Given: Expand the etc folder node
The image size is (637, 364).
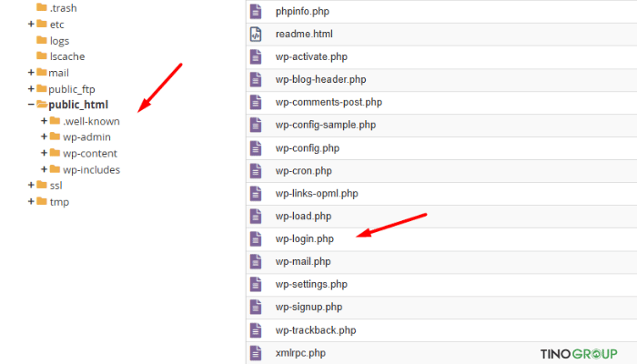Looking at the screenshot, I should (31, 24).
